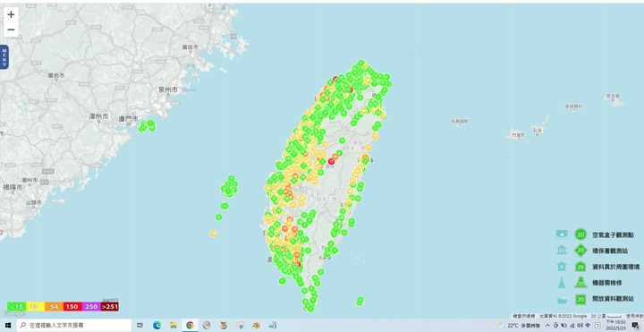Click the square green 20 marker in legend
644x332 pixels.
tap(580, 299)
